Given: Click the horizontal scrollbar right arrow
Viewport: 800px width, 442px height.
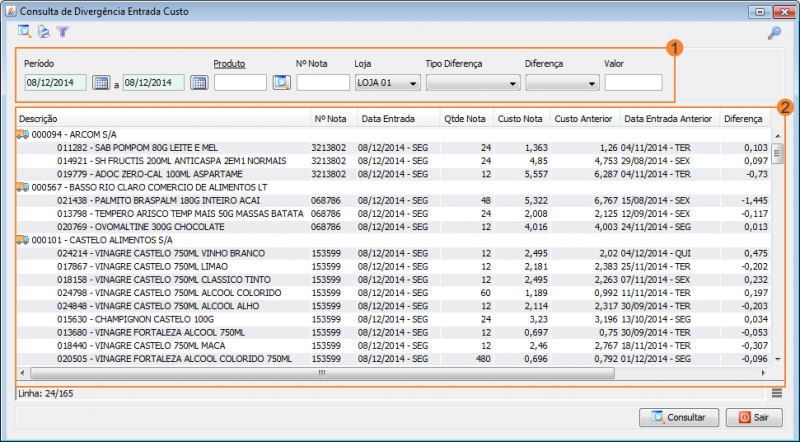Looking at the screenshot, I should 763,373.
